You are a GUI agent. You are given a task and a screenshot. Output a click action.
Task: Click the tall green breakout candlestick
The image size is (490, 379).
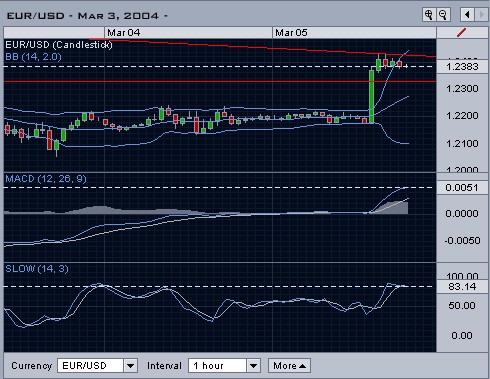coord(372,97)
